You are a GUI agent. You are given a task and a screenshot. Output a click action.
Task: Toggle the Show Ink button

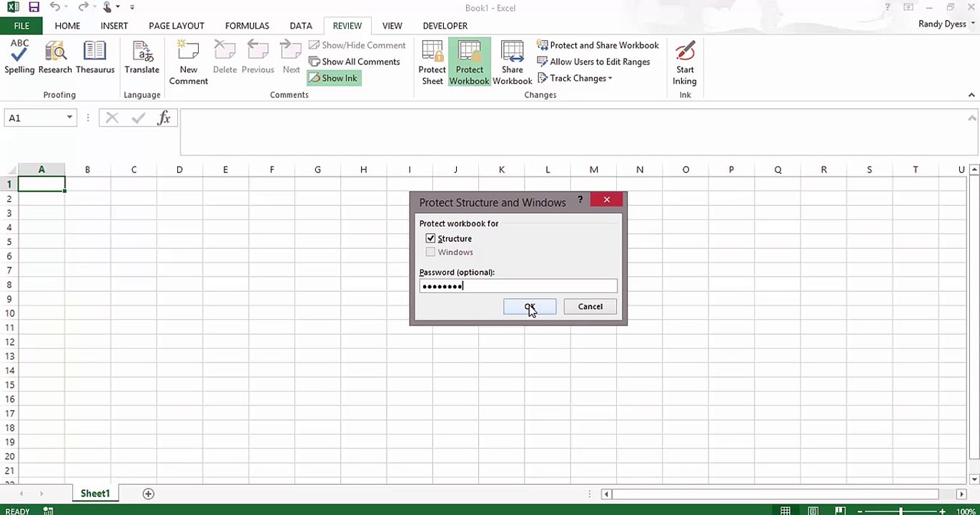[x=333, y=78]
